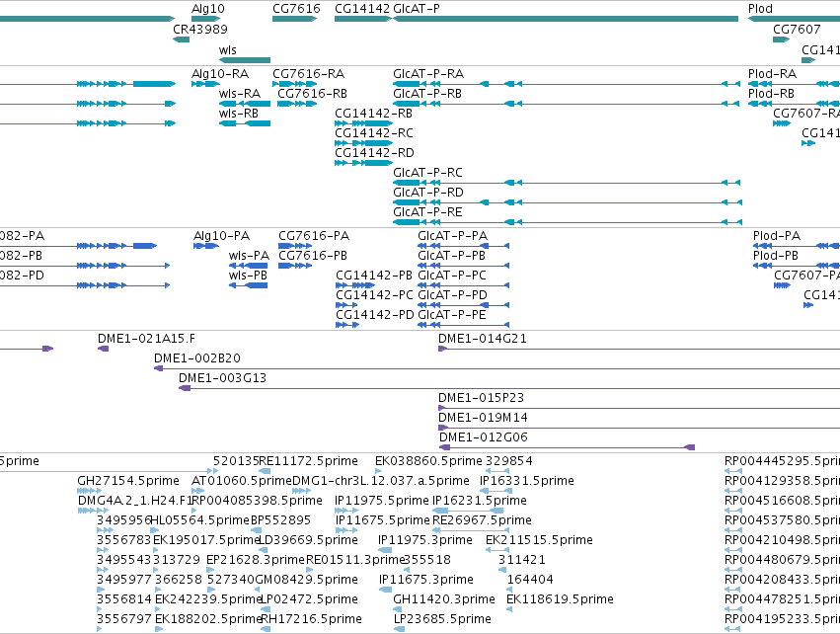The height and width of the screenshot is (634, 840).
Task: Click the CG14142-RD transcript label
Action: pos(374,153)
